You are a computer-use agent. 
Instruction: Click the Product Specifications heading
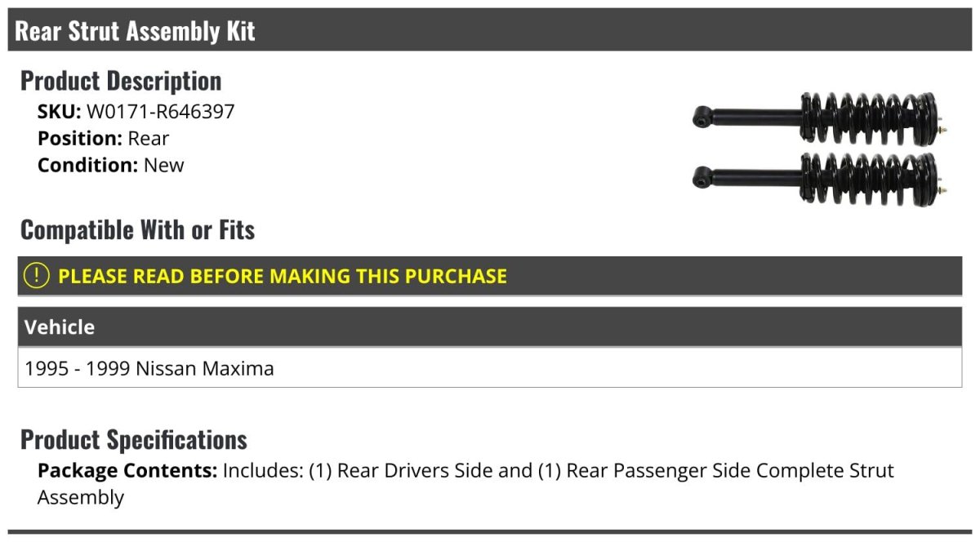click(134, 440)
